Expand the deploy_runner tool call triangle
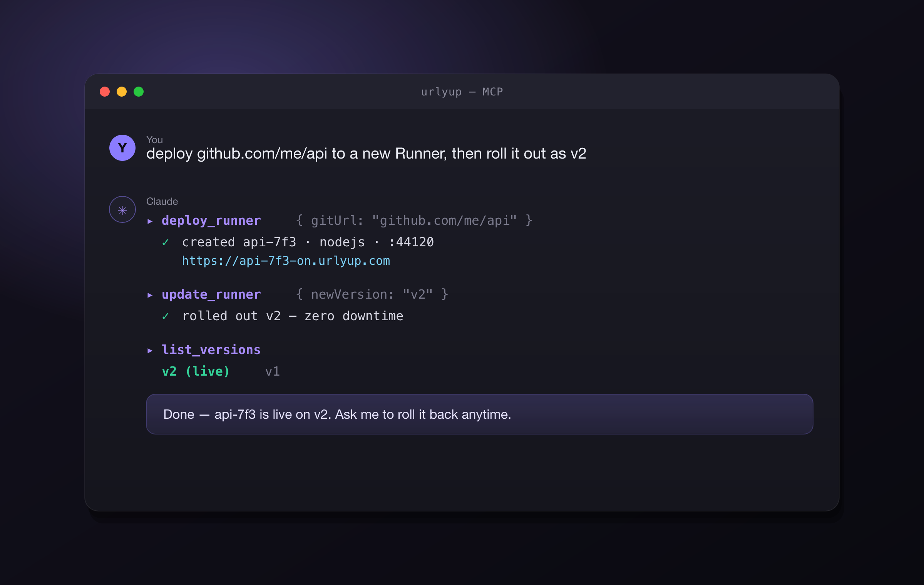The height and width of the screenshot is (585, 924). (150, 221)
